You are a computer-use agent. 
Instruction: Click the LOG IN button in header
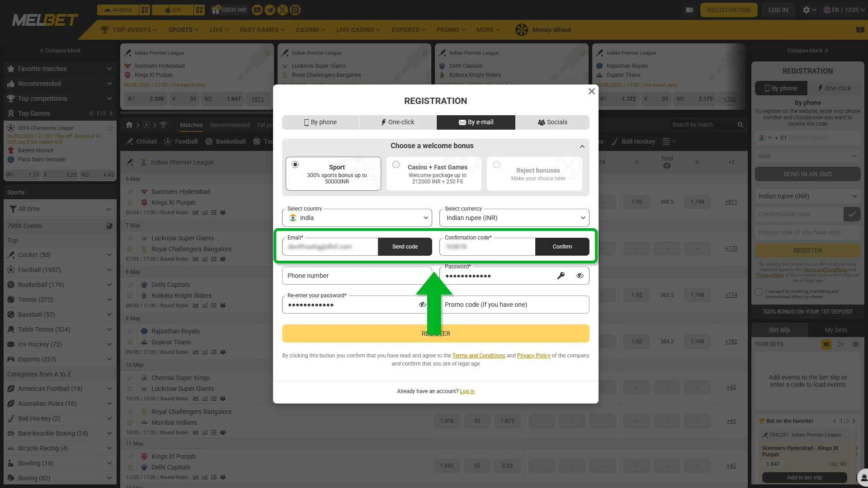(x=778, y=10)
